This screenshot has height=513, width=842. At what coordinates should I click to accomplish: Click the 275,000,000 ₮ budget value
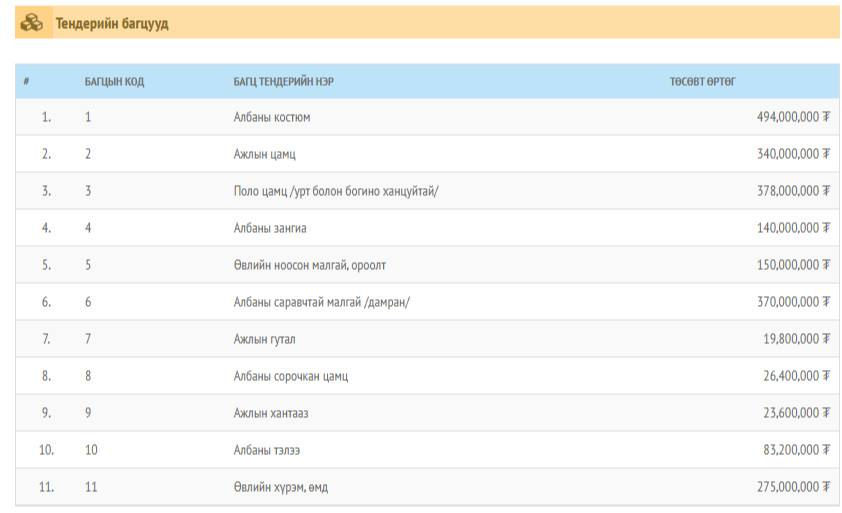[x=794, y=487]
